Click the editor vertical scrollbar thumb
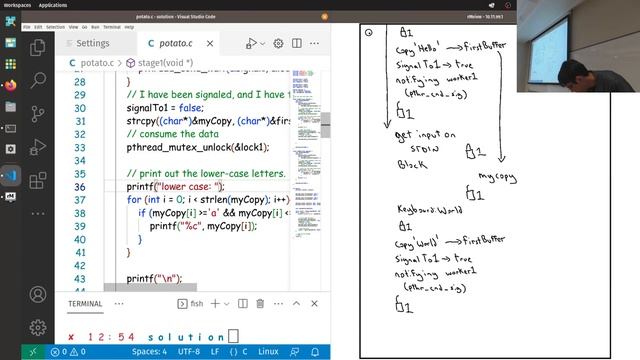Viewport: 640px width, 360px height. click(x=326, y=125)
